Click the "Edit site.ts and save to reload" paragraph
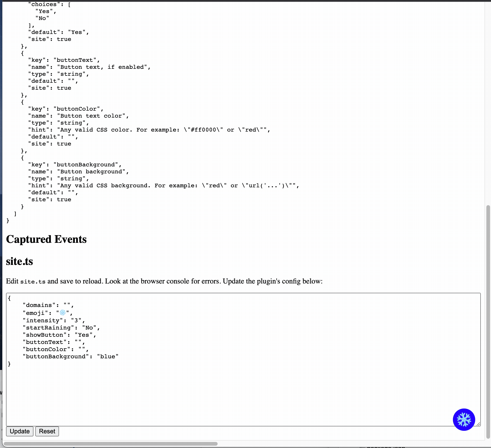 point(164,281)
